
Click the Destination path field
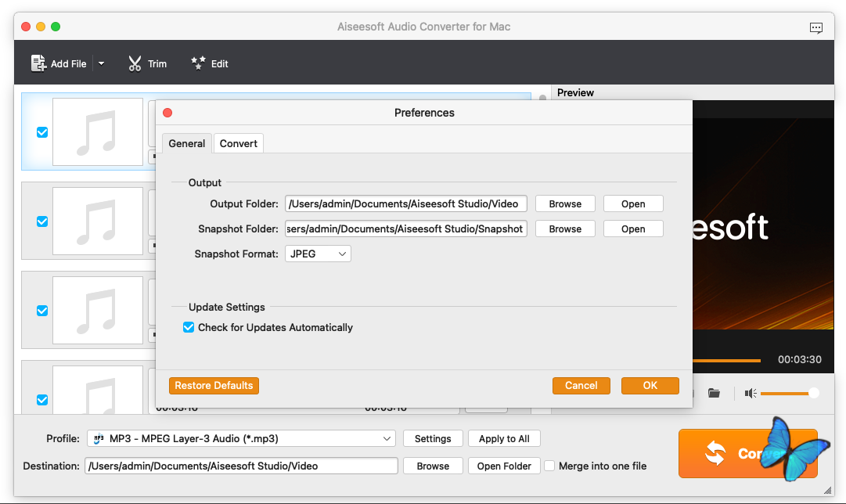pyautogui.click(x=241, y=466)
